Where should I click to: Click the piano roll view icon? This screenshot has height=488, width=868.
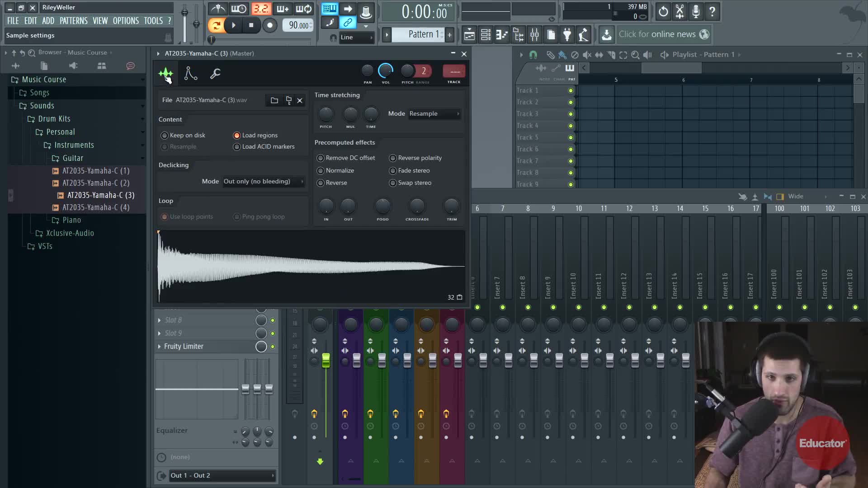(x=502, y=34)
